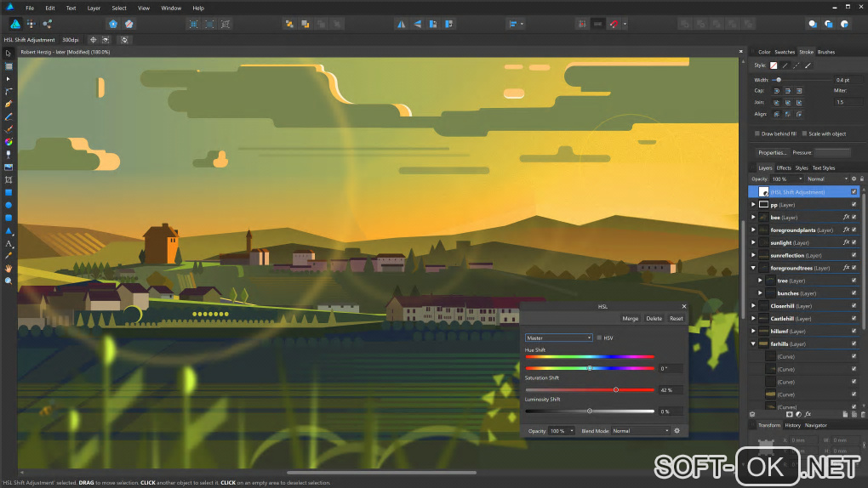Collapse the farhills layer

(753, 343)
